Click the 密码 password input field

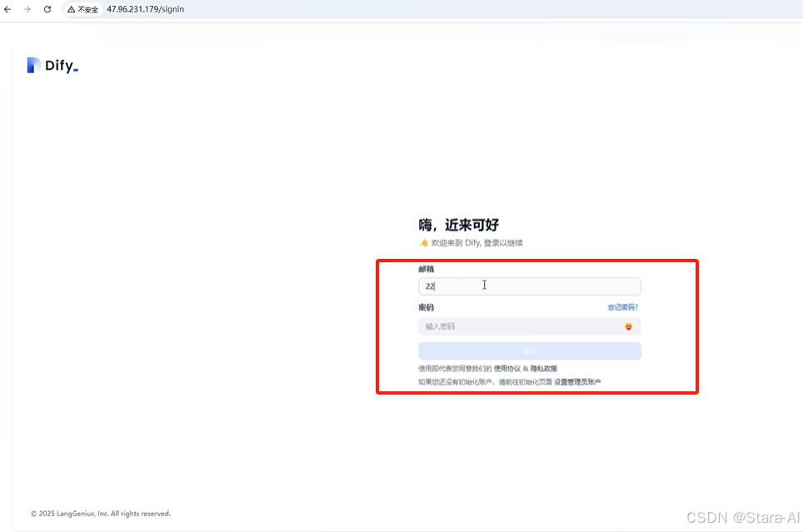(530, 326)
